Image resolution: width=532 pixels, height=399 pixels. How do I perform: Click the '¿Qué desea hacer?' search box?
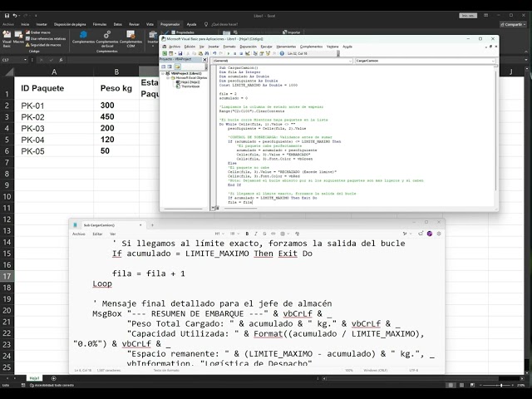pyautogui.click(x=224, y=24)
